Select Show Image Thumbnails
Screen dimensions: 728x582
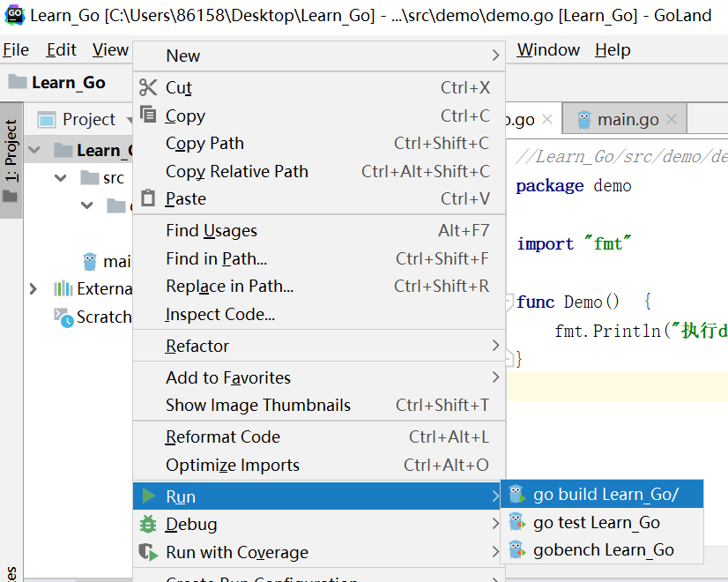pyautogui.click(x=319, y=405)
